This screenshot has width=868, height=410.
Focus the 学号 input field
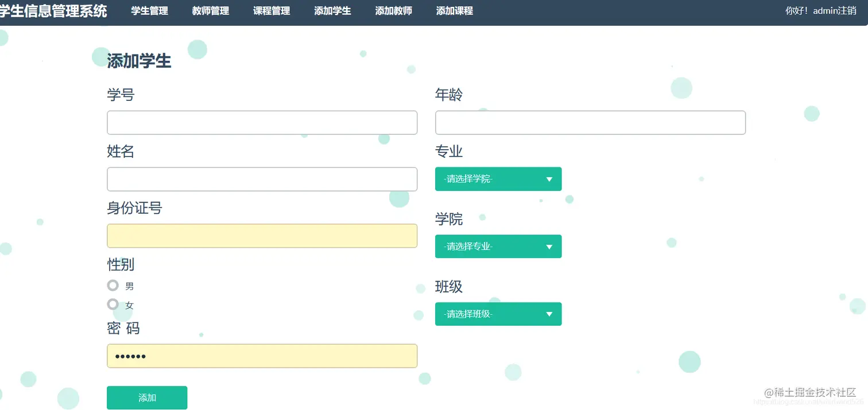(x=262, y=123)
